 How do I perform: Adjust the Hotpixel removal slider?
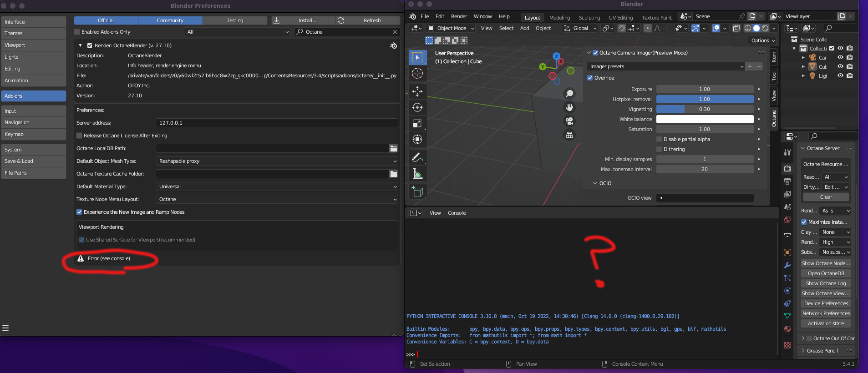[705, 99]
